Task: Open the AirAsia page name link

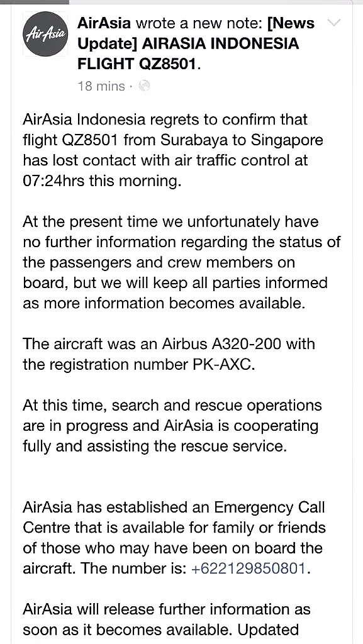Action: pos(104,23)
